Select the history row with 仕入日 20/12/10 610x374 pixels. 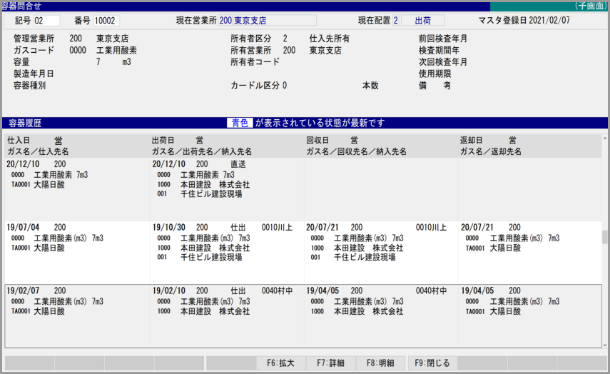pyautogui.click(x=303, y=189)
